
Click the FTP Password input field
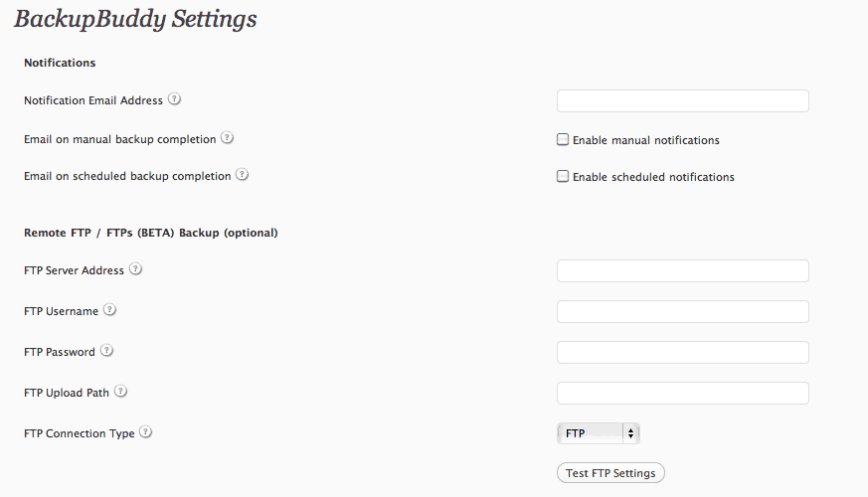682,352
